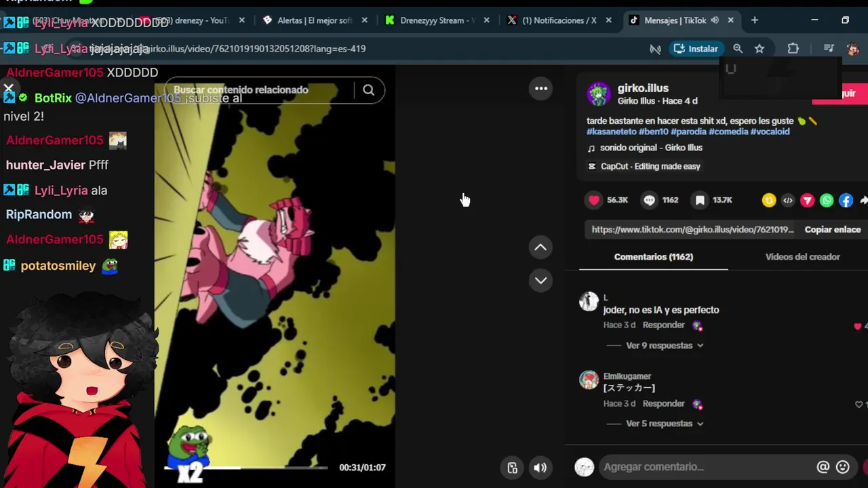Open the #parodia hashtag
868x488 pixels.
(x=688, y=131)
